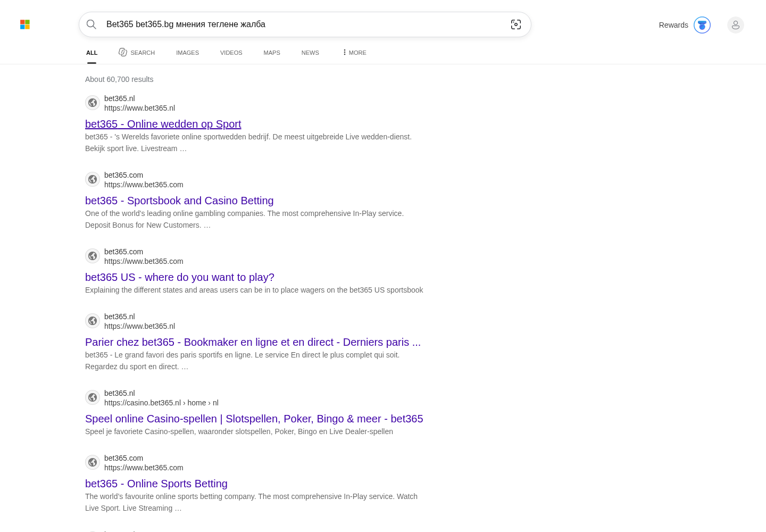Screen dimensions: 766x532
Task: Open visual search camera icon
Action: 516,24
